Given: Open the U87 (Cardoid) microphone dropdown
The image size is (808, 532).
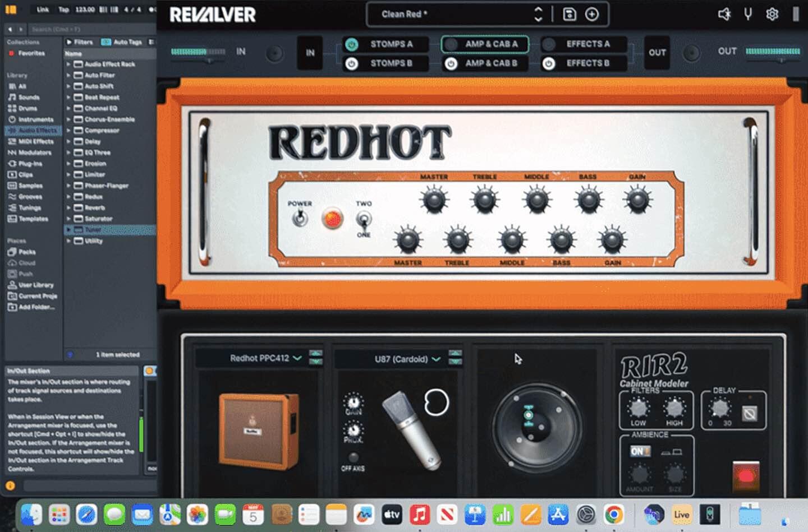Looking at the screenshot, I should point(407,359).
